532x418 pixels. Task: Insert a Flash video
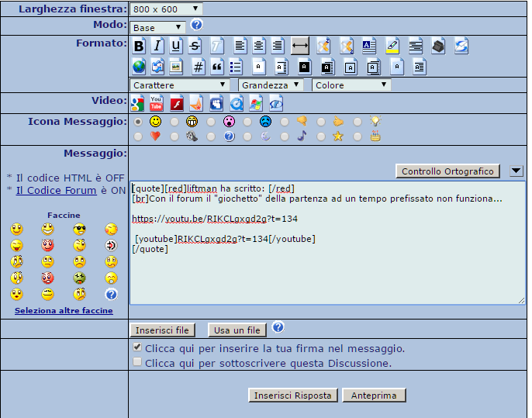point(177,103)
